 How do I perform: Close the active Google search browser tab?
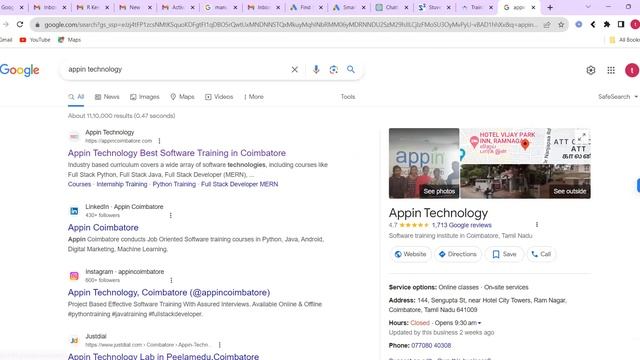pyautogui.click(x=533, y=7)
